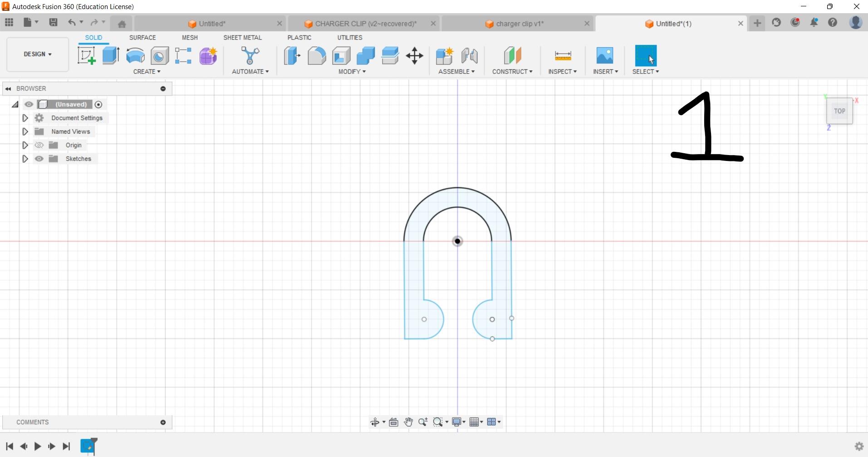Open the purple Create Form tool

pyautogui.click(x=208, y=55)
